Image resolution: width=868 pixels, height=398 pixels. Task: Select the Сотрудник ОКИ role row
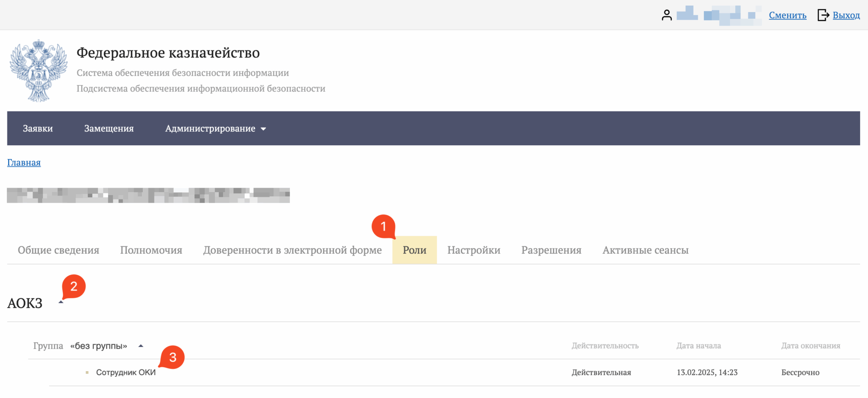click(x=126, y=372)
